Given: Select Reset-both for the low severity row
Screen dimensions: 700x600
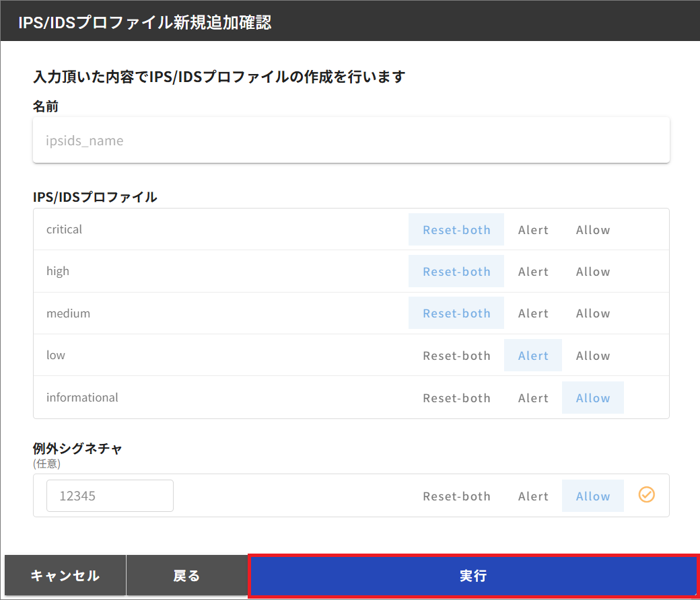Looking at the screenshot, I should (456, 355).
